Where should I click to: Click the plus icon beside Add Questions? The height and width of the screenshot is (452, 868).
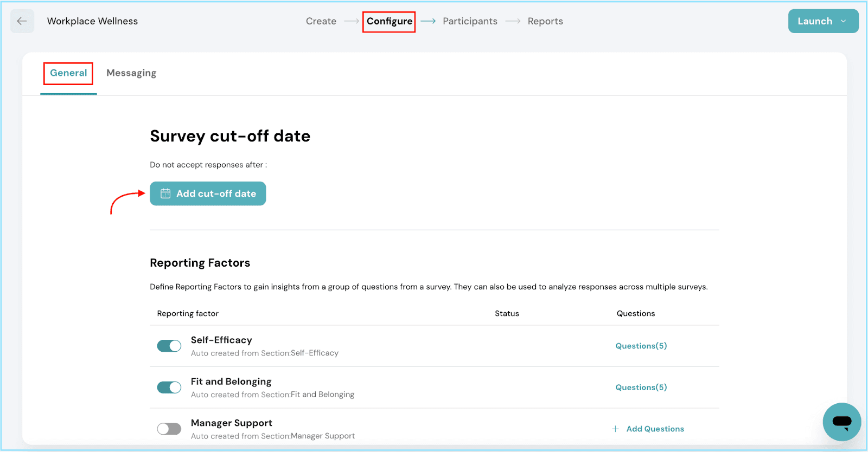pos(615,429)
